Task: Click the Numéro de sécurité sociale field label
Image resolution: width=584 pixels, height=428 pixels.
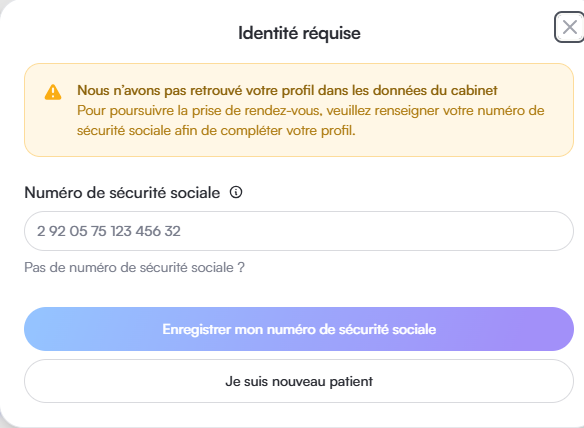Action: tap(122, 193)
